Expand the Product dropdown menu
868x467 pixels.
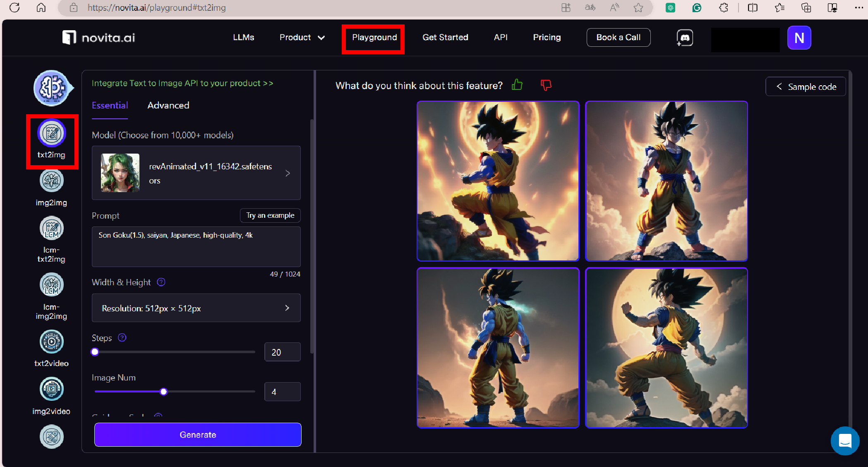click(x=302, y=38)
